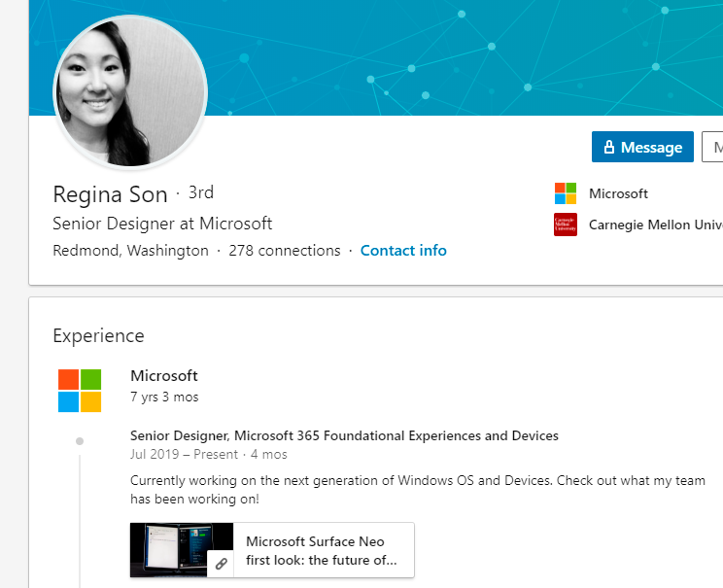Click the Carnegie Mellon University logo
Image resolution: width=723 pixels, height=588 pixels.
(x=566, y=225)
